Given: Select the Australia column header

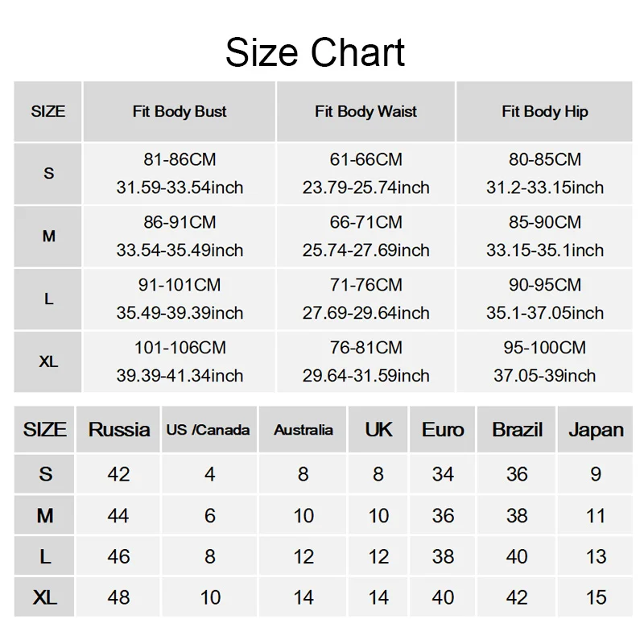Looking at the screenshot, I should click(x=303, y=430).
